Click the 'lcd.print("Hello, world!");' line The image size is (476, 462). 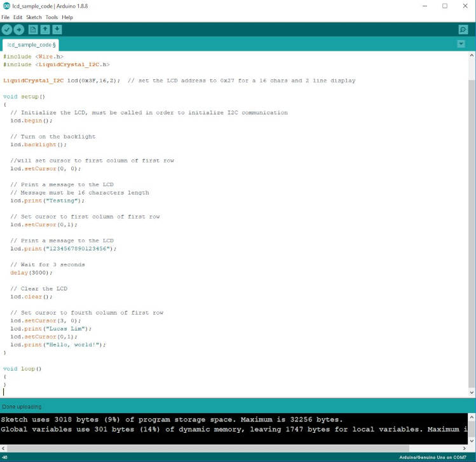[58, 344]
